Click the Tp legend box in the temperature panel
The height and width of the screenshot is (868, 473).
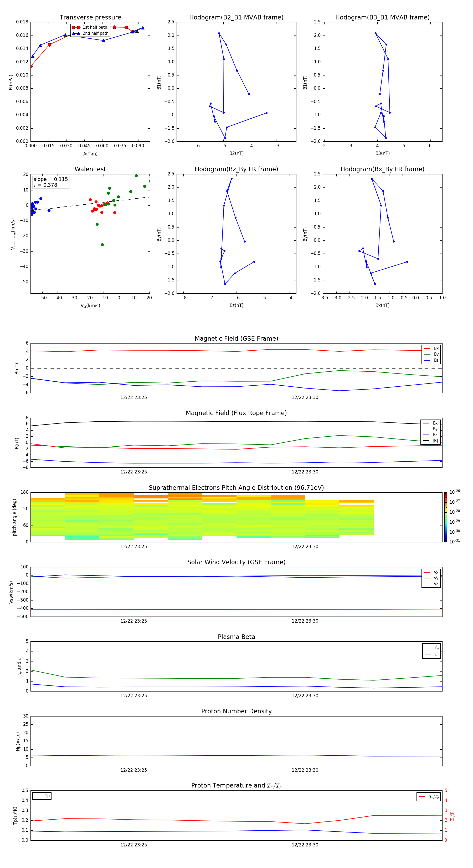[42, 796]
